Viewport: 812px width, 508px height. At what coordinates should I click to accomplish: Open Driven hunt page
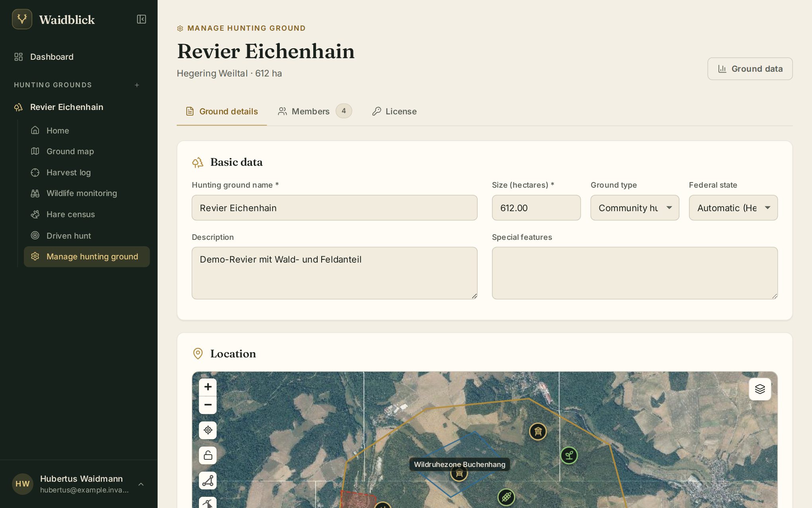tap(87, 235)
